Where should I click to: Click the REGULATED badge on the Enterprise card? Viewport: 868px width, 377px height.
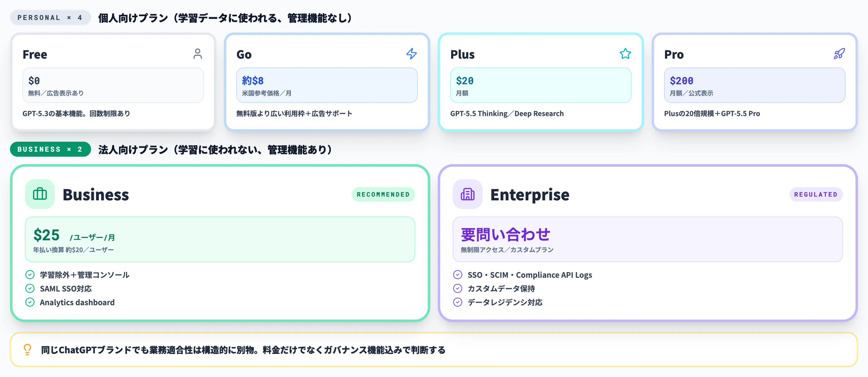pos(816,194)
